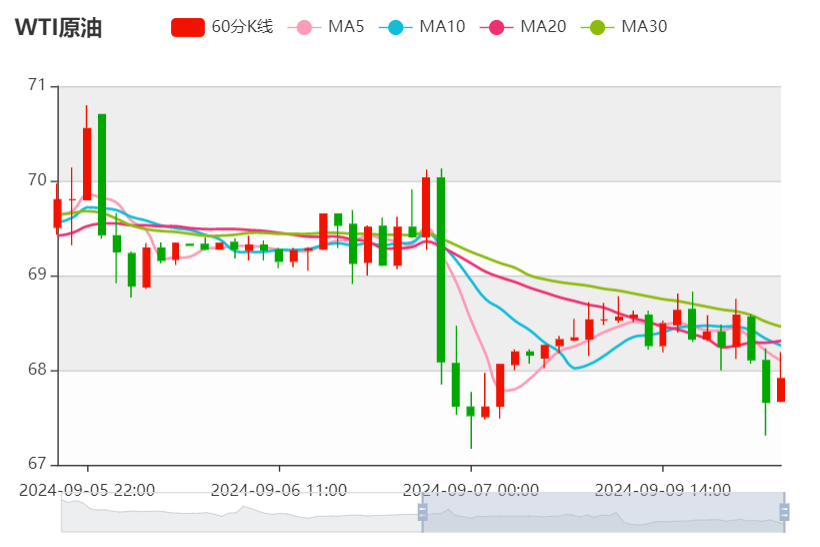The height and width of the screenshot is (547, 820).
Task: Click the pink MA5 legend marker
Action: pos(304,27)
